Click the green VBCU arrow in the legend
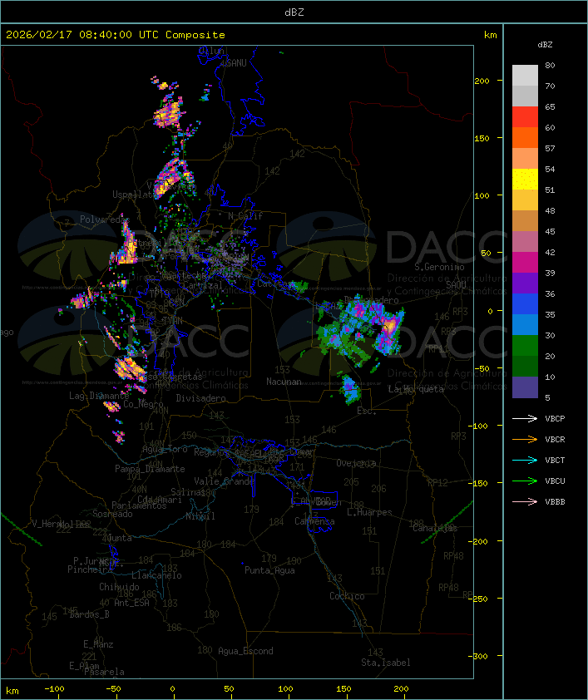This screenshot has height=700, width=588. 525,481
